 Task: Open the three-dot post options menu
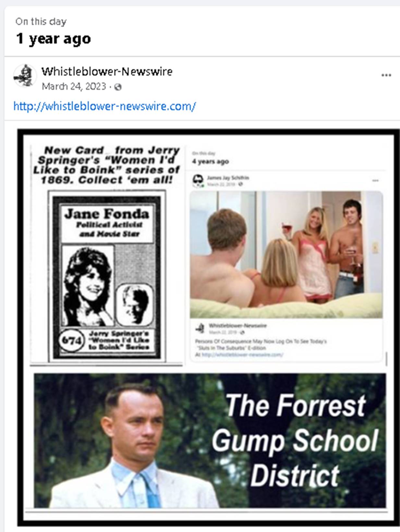[x=386, y=75]
